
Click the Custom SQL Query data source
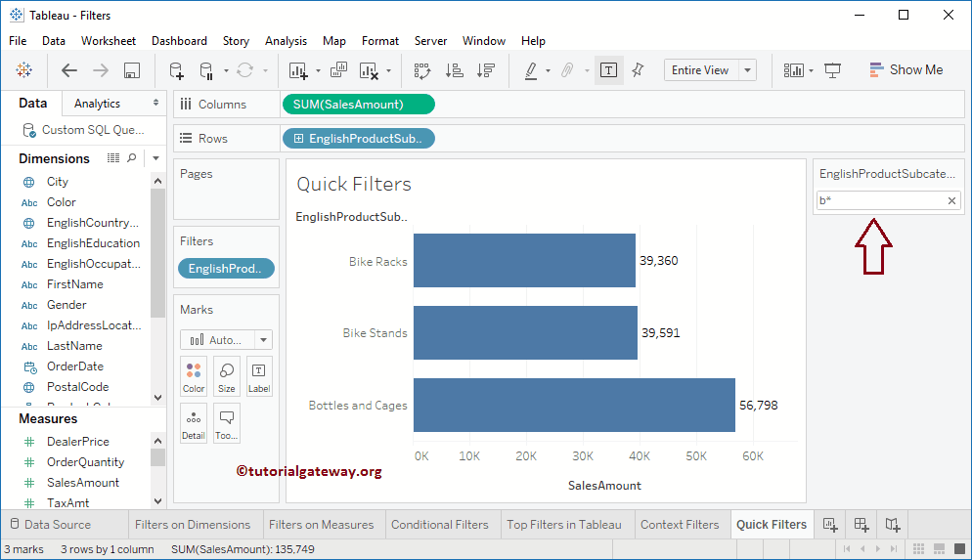pos(83,130)
